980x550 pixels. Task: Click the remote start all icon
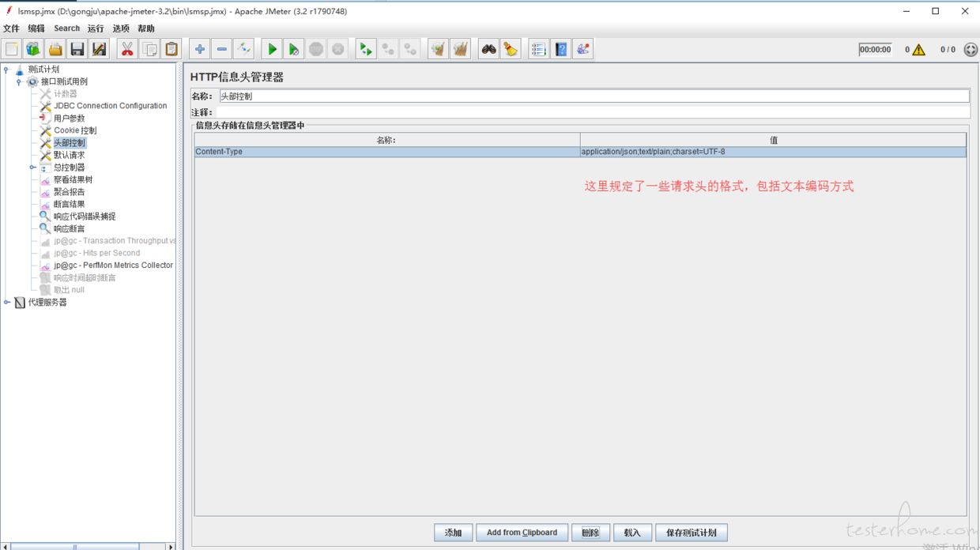(x=366, y=49)
